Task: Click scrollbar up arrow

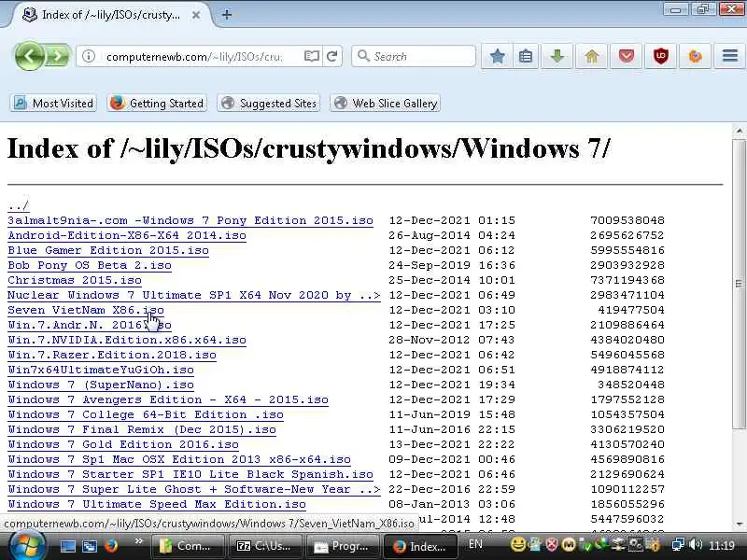Action: pos(739,131)
